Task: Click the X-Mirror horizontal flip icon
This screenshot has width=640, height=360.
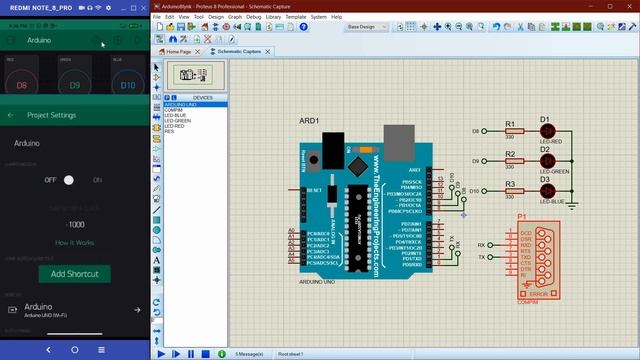Action: click(x=157, y=331)
